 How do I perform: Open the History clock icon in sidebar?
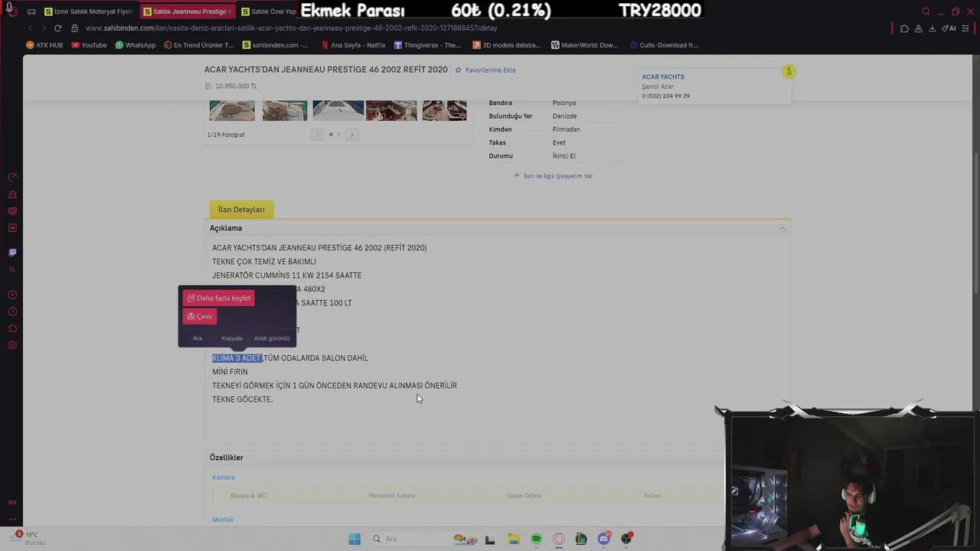coord(12,311)
